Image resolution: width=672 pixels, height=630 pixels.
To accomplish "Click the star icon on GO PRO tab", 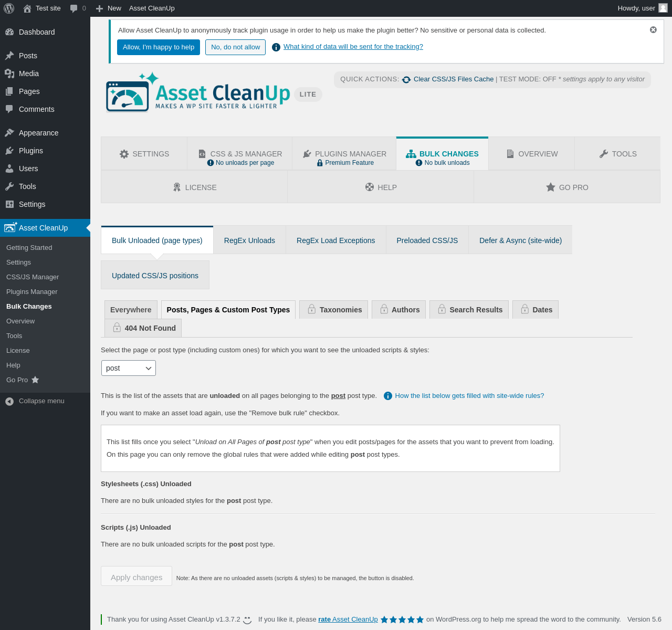I will 551,187.
